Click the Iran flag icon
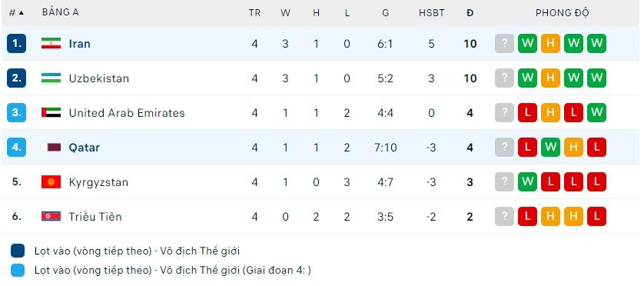The width and height of the screenshot is (644, 286). pyautogui.click(x=51, y=44)
